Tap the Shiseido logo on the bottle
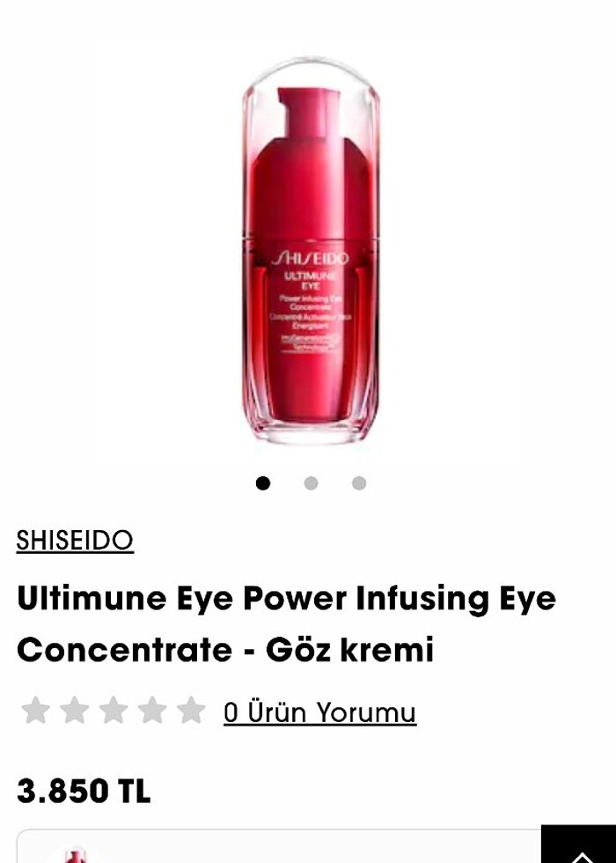This screenshot has height=863, width=616. pyautogui.click(x=310, y=258)
